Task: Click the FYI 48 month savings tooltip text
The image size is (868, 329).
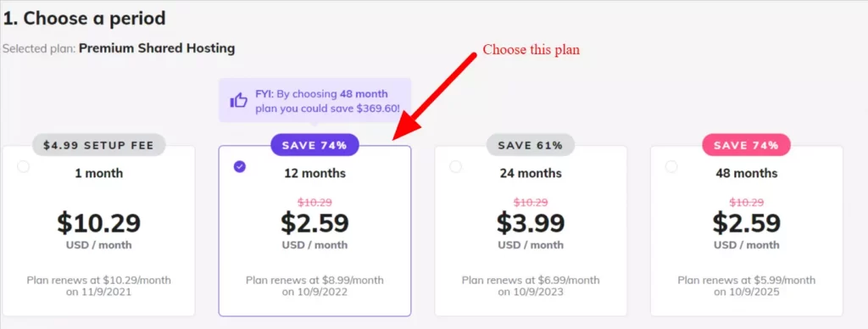Action: (327, 101)
